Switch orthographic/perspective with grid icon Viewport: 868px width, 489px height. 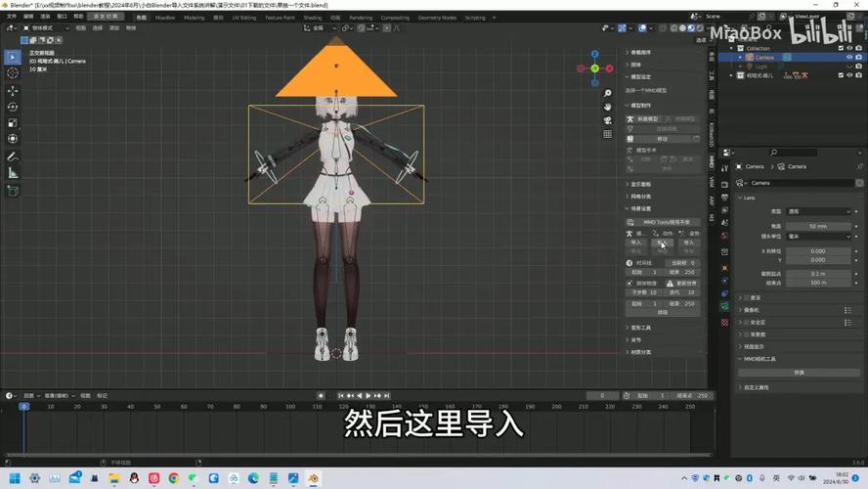pyautogui.click(x=607, y=134)
